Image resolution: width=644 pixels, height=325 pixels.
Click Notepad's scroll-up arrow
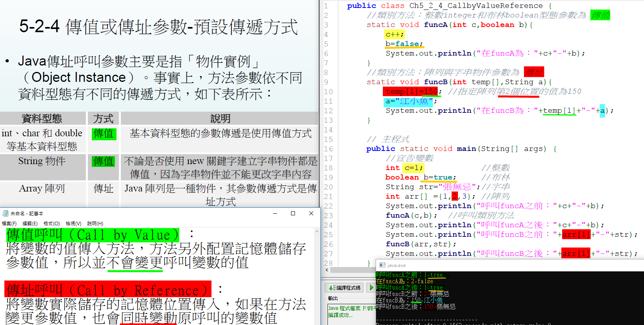[x=317, y=231]
